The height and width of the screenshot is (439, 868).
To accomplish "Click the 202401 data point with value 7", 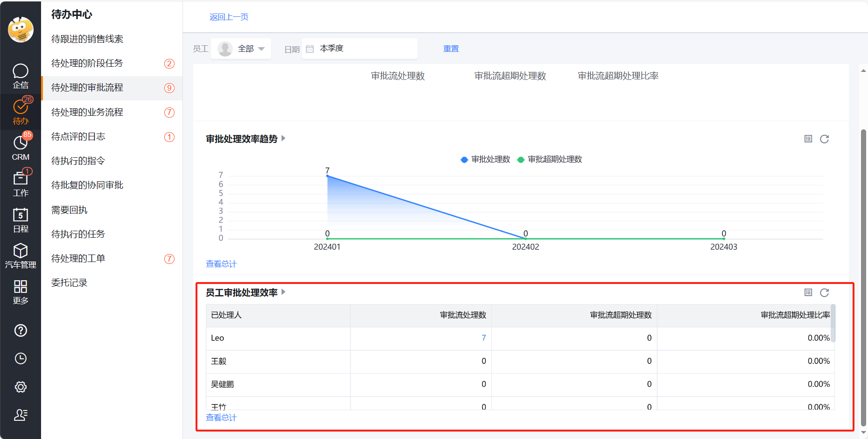I will click(327, 176).
